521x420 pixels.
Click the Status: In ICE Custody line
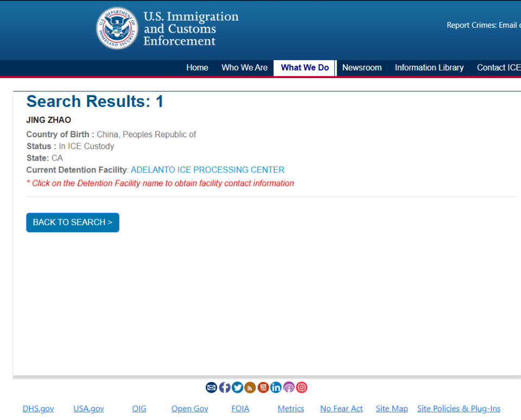[x=70, y=146]
